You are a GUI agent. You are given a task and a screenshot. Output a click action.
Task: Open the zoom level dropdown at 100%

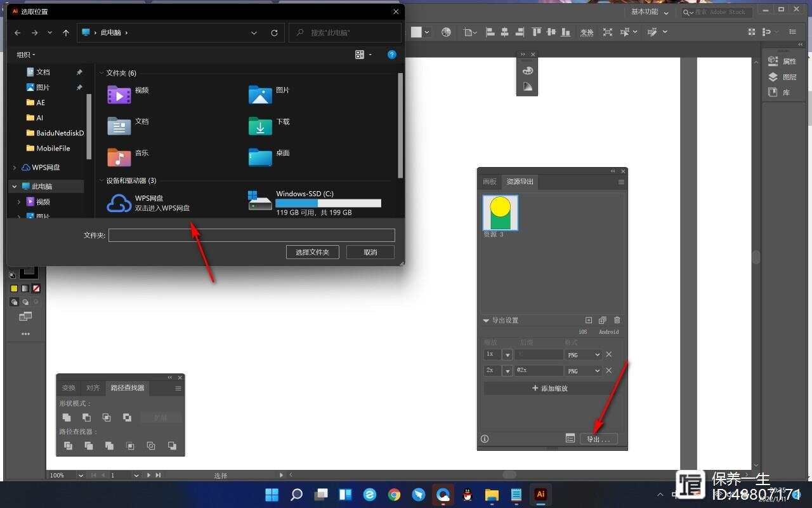(81, 475)
